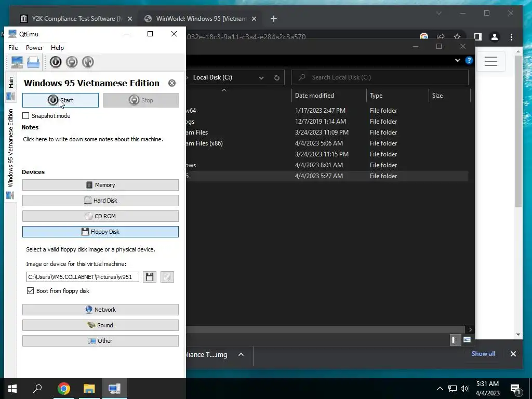Open Chrome profile icon
Screen dimensions: 532x399
tap(495, 37)
